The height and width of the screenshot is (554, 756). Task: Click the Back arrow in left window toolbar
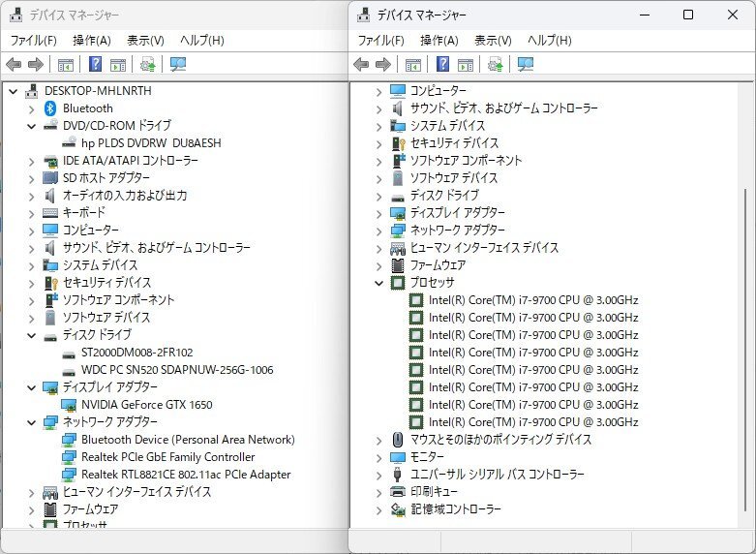(x=14, y=65)
